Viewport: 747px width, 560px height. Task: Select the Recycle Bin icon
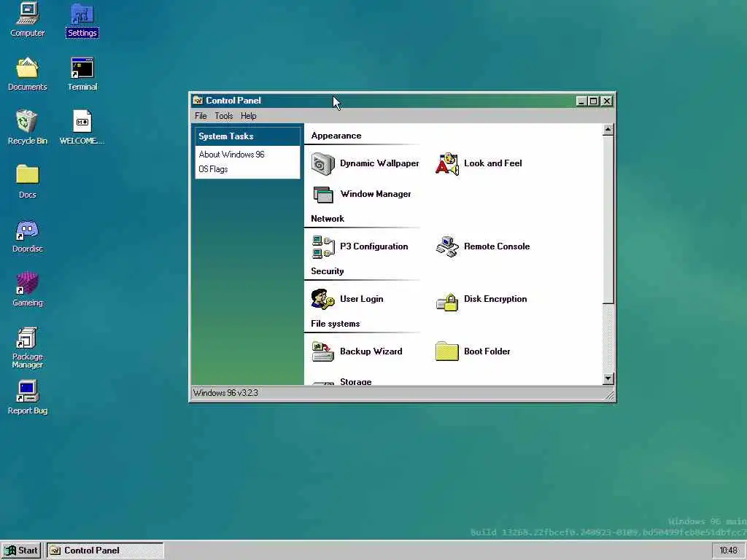click(27, 128)
